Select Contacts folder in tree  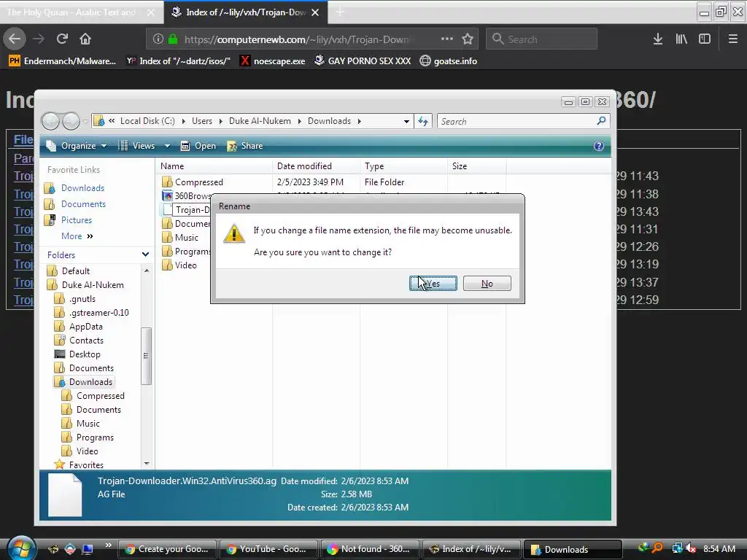[x=86, y=341]
